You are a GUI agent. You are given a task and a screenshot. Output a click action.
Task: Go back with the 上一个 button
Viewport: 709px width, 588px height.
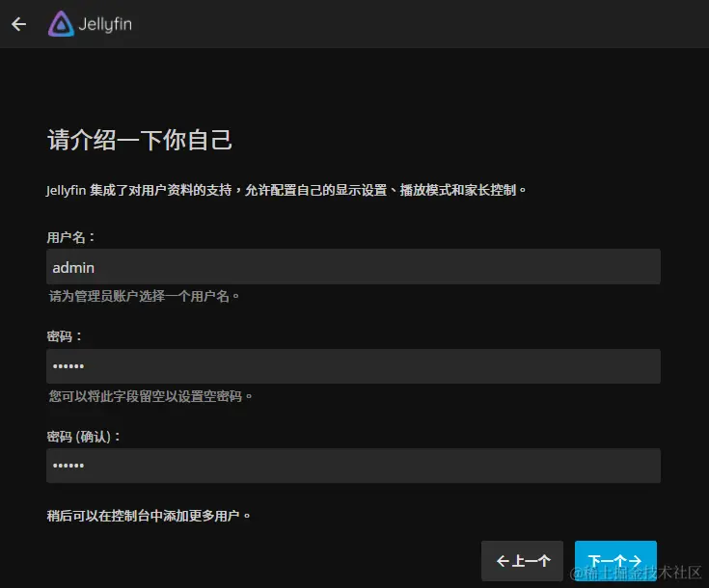click(x=522, y=561)
